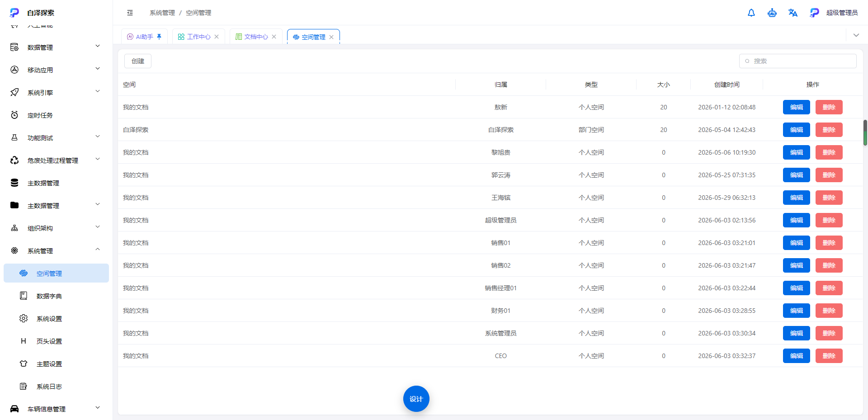Screen dimensions: 868x420
Task: Open the AI robot assistant icon
Action: (772, 13)
